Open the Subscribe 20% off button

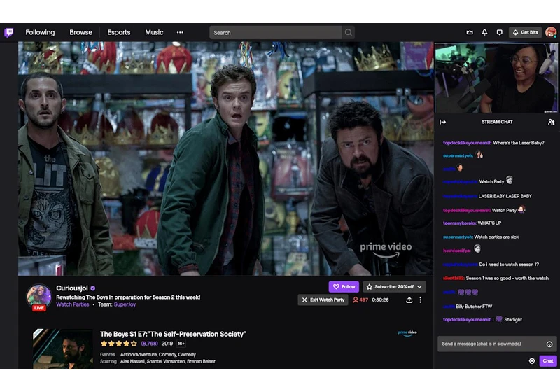(x=394, y=287)
